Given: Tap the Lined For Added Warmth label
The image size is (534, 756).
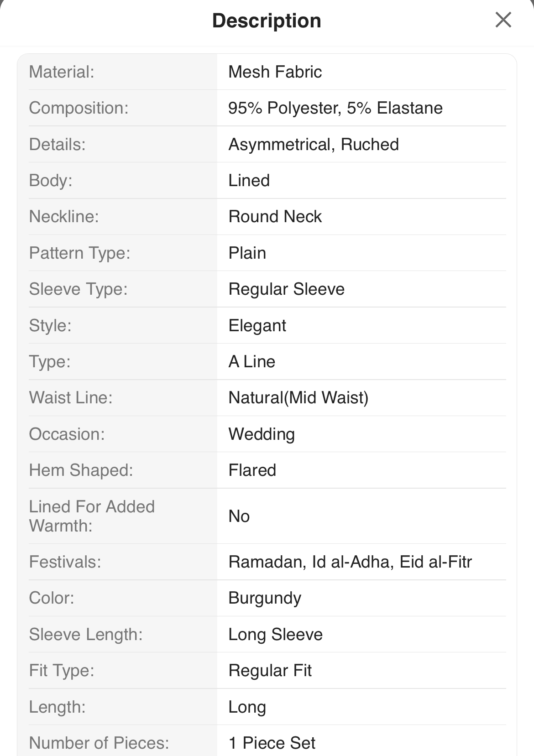Looking at the screenshot, I should tap(92, 516).
